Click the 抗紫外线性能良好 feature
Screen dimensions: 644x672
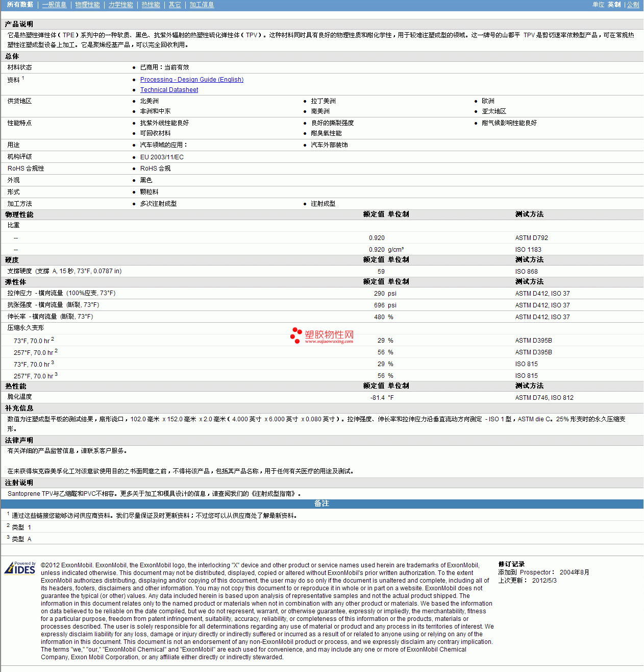pos(164,123)
